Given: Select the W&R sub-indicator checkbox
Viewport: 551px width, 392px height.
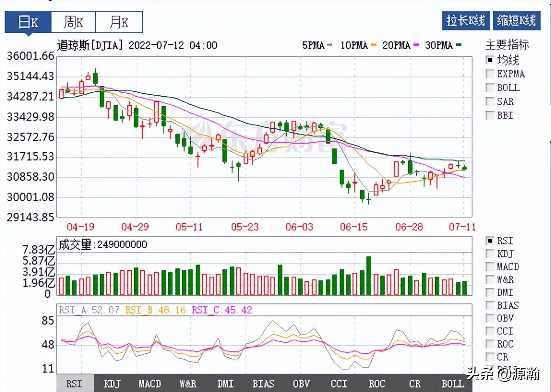Looking at the screenshot, I should 490,279.
